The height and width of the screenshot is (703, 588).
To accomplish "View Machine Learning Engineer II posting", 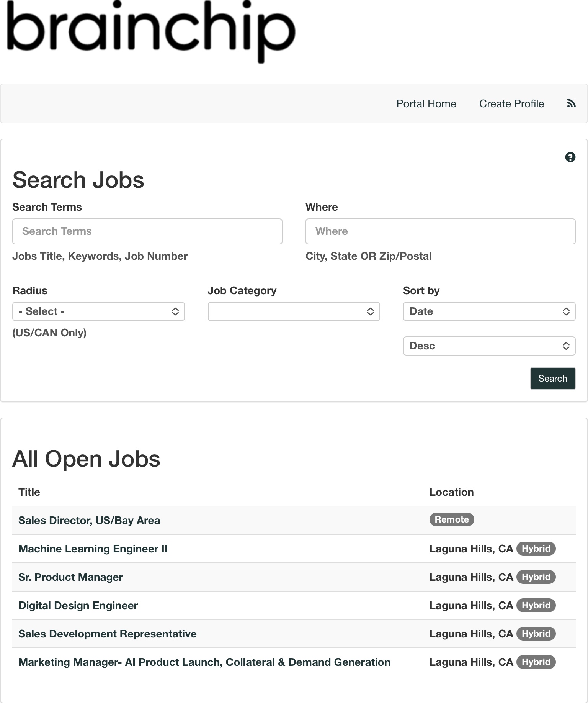I will click(x=93, y=549).
